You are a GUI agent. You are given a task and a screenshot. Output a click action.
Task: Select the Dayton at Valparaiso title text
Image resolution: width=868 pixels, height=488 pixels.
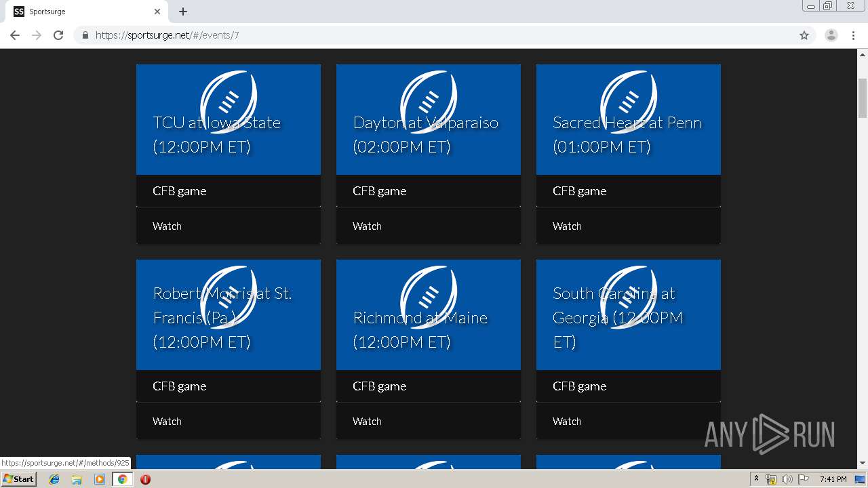coord(426,135)
